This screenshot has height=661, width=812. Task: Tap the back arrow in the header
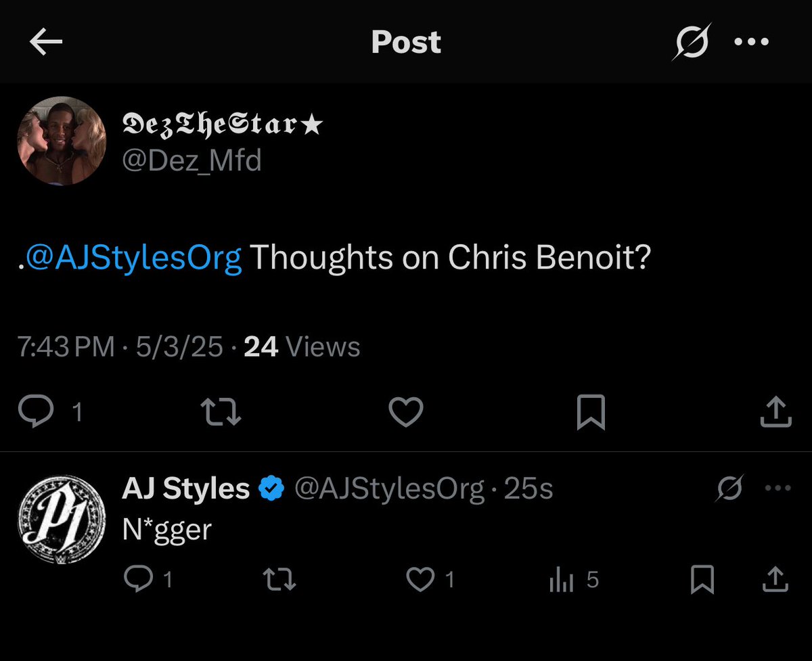[x=46, y=42]
